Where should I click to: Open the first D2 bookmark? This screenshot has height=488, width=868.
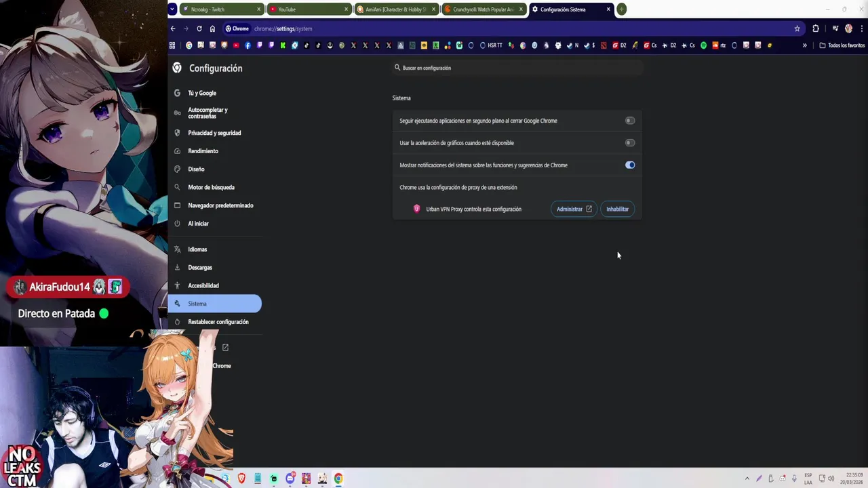[620, 45]
